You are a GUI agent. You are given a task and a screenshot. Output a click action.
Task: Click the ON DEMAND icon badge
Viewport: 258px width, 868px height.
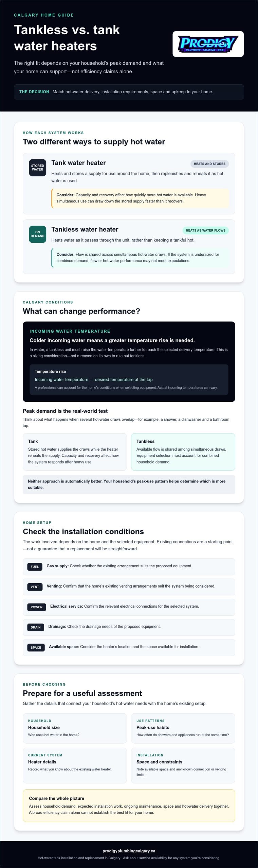[38, 234]
